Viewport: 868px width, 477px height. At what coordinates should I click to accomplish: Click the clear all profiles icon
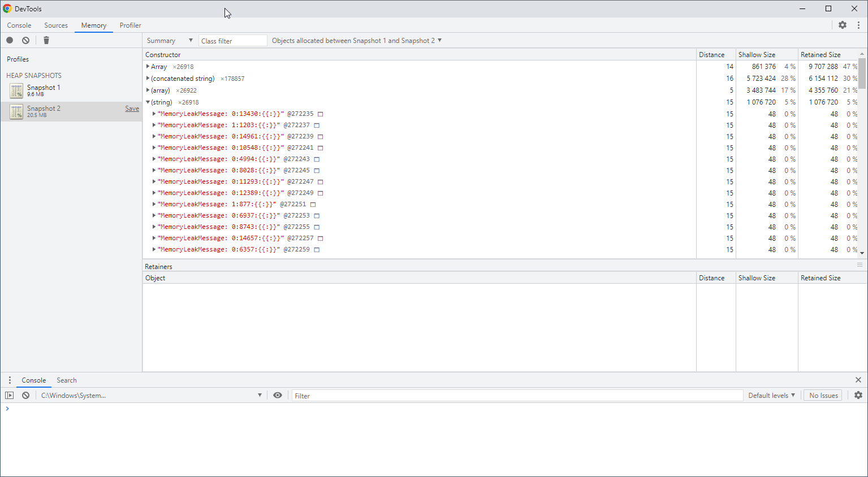[26, 40]
